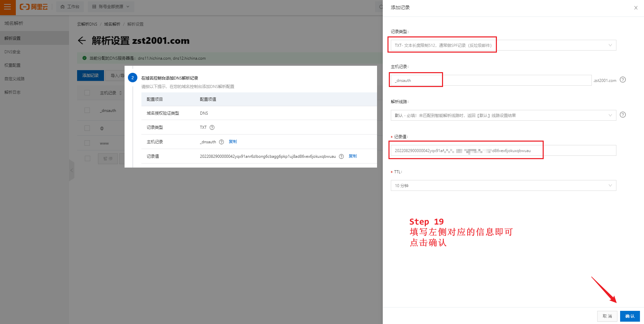The image size is (644, 324).
Task: Close the 添加记录 panel
Action: point(636,8)
